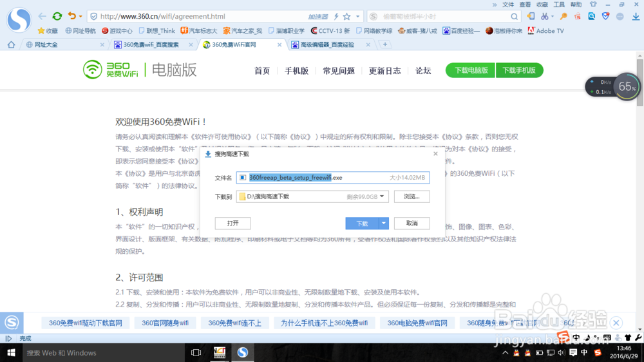Click the 首页 navigation link
This screenshot has width=644, height=362.
pos(262,71)
